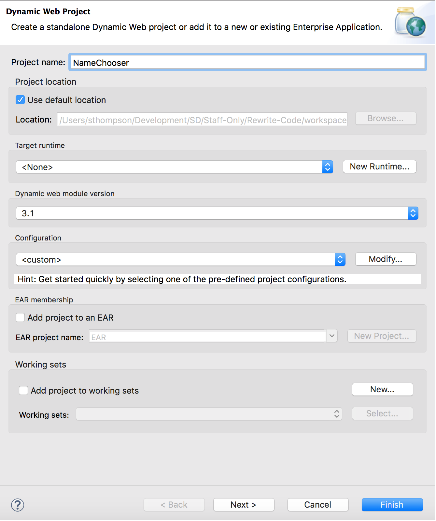Click the Configuration section label

[x=38, y=238]
